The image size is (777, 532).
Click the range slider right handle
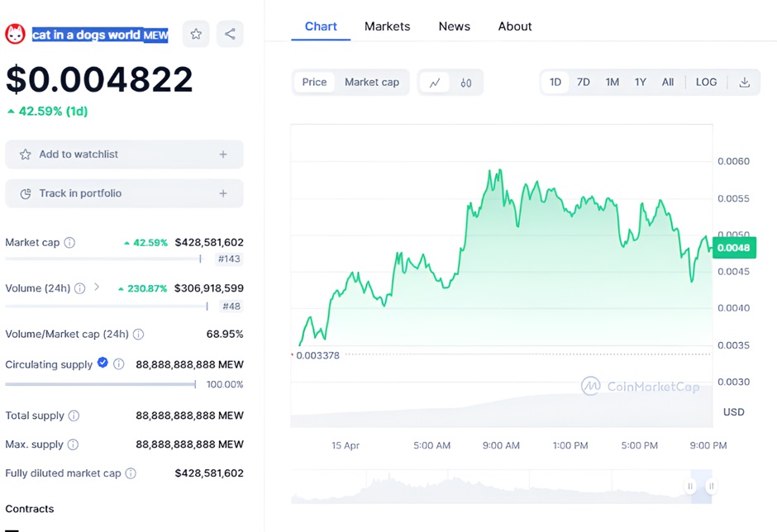(711, 486)
